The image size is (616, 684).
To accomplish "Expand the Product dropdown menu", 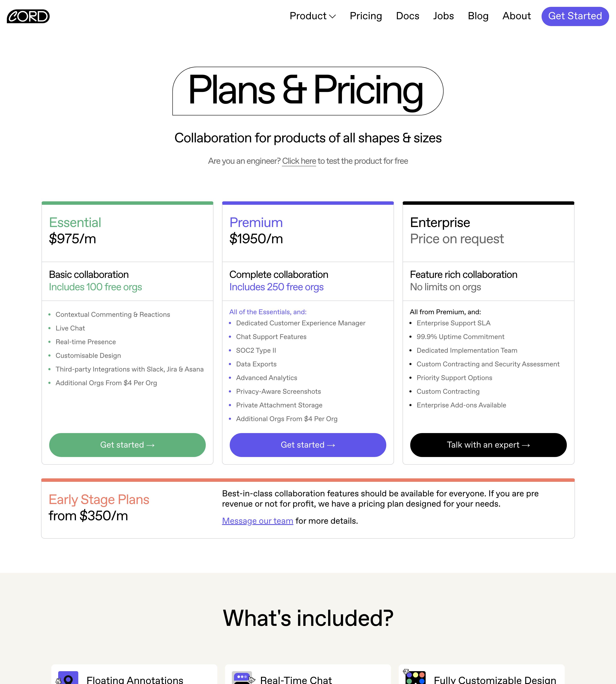I will [x=312, y=16].
